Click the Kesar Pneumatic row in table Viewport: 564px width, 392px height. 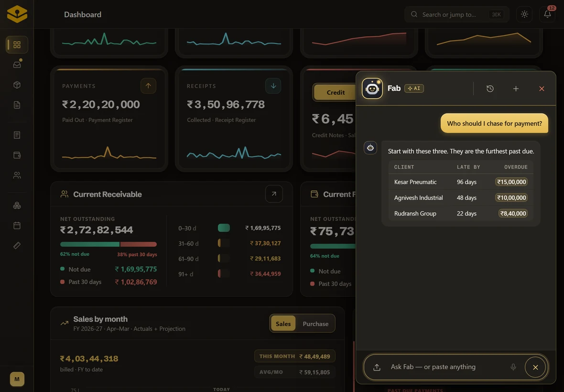coord(461,182)
